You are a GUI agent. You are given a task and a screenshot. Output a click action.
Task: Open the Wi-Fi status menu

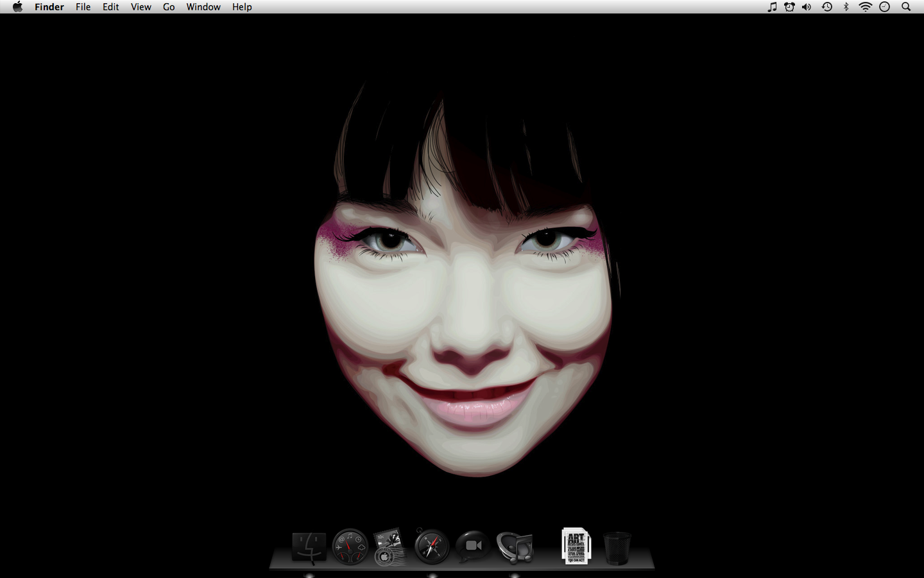pos(866,7)
